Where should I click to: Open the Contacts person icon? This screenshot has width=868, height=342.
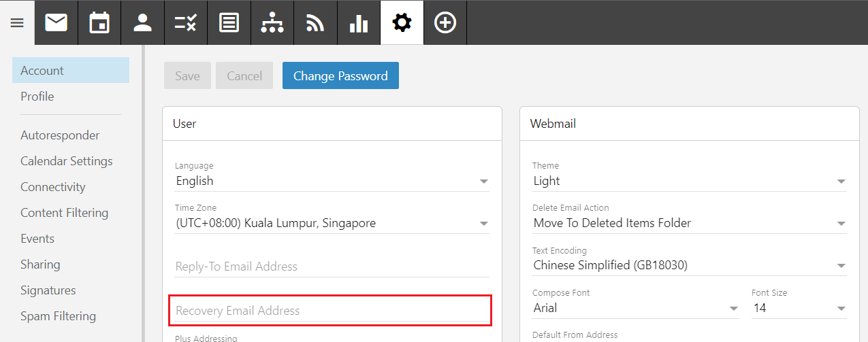pos(142,23)
